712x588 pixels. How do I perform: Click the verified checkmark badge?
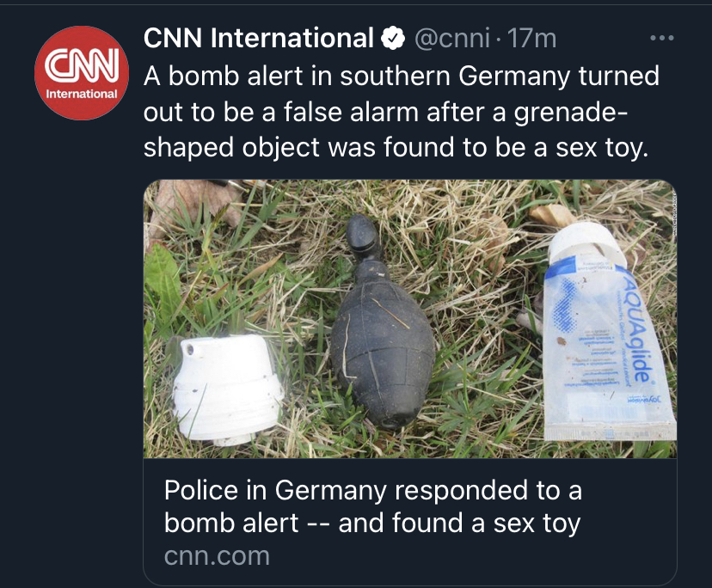point(391,39)
